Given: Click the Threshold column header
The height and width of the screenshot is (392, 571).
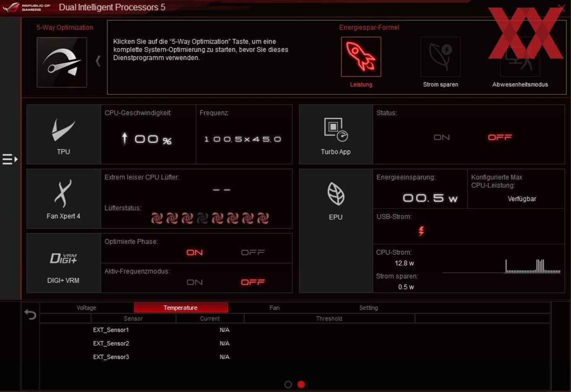Looking at the screenshot, I should point(329,319).
